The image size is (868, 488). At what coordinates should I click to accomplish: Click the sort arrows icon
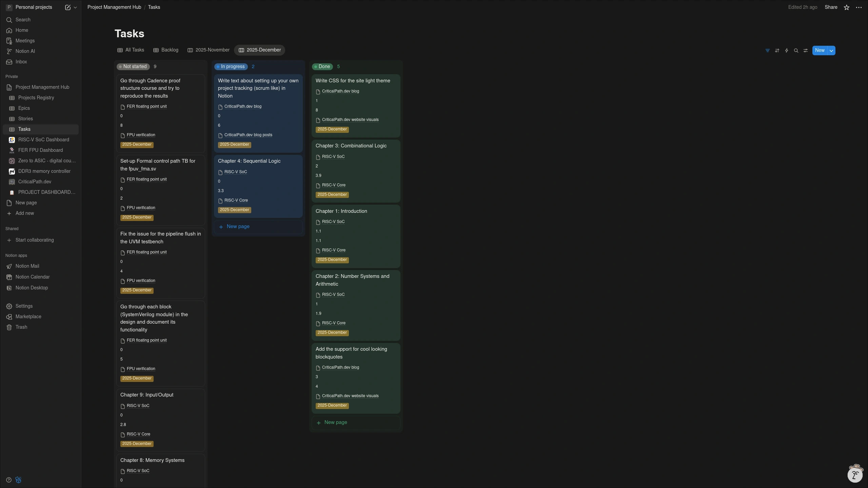[x=777, y=50]
